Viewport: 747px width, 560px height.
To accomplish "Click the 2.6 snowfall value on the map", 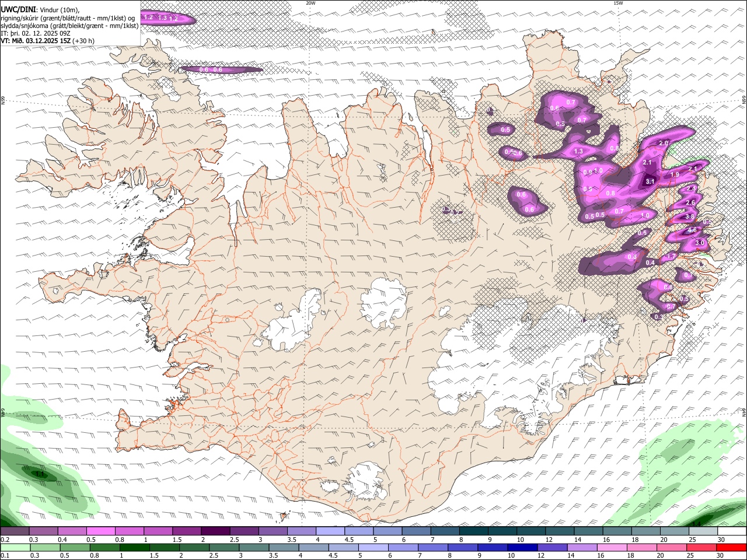I will 690,202.
